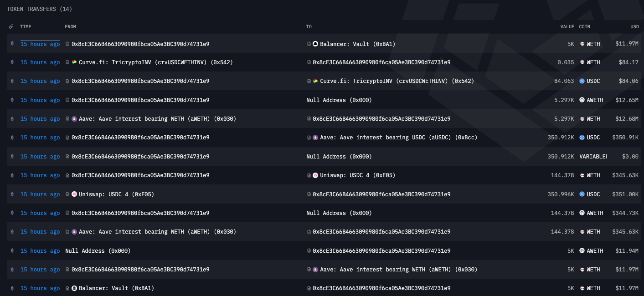This screenshot has height=296, width=644.
Task: Open Aave aWETH (0x030) label in the TO column
Action: click(399, 270)
